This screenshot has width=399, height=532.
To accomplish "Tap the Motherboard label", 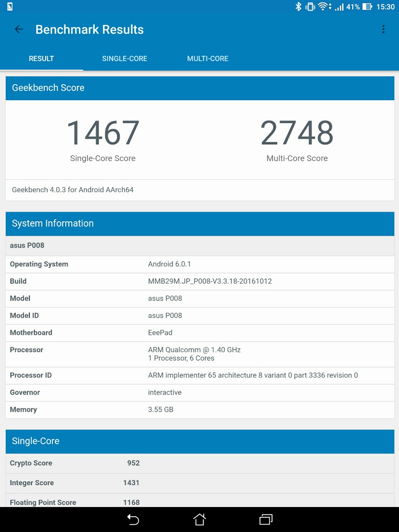I will click(x=31, y=333).
